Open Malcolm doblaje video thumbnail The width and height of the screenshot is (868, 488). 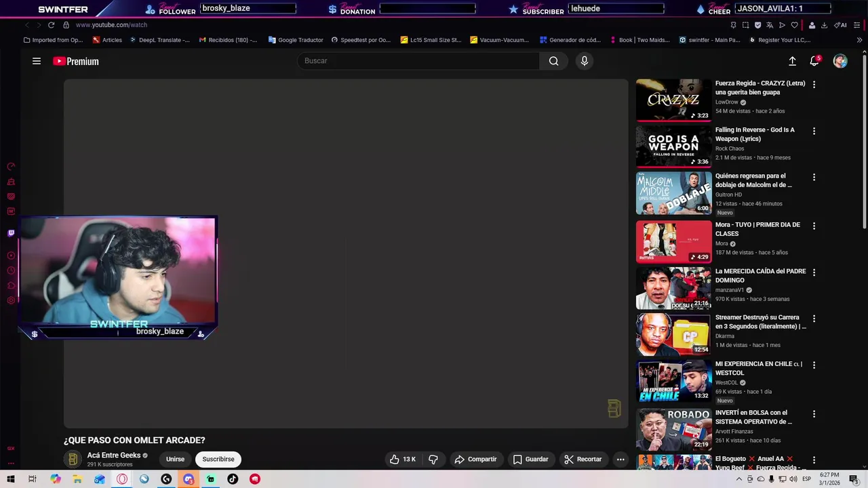click(673, 193)
